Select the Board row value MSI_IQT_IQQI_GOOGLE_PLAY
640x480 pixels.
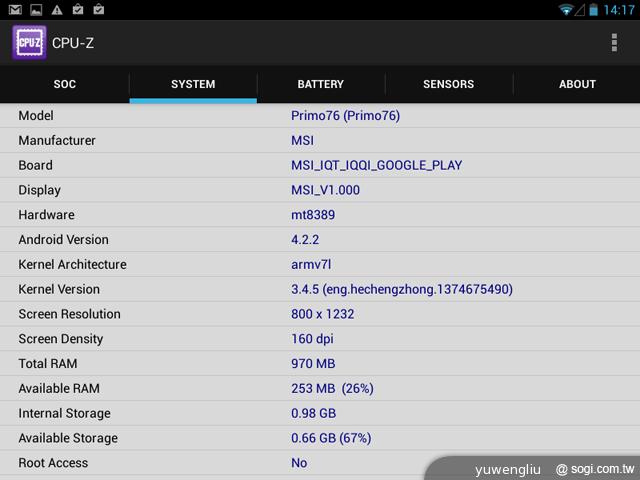tap(376, 165)
